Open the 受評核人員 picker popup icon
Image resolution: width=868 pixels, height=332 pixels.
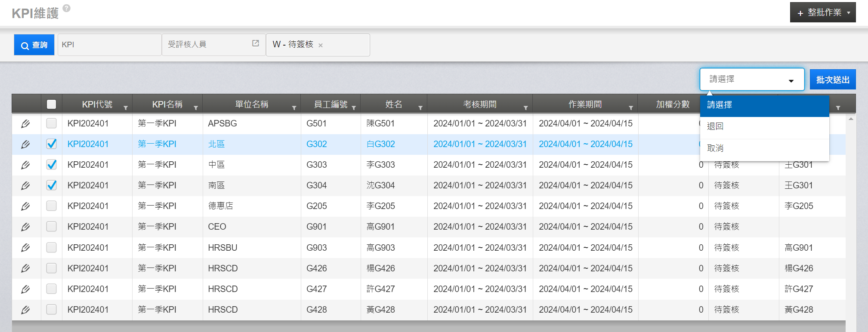(255, 43)
